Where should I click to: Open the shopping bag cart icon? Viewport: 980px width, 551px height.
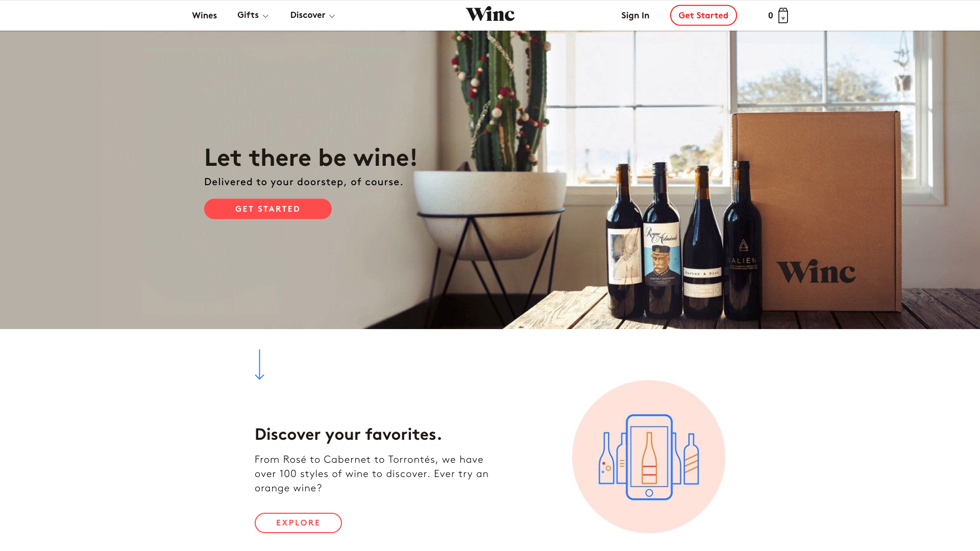coord(783,15)
